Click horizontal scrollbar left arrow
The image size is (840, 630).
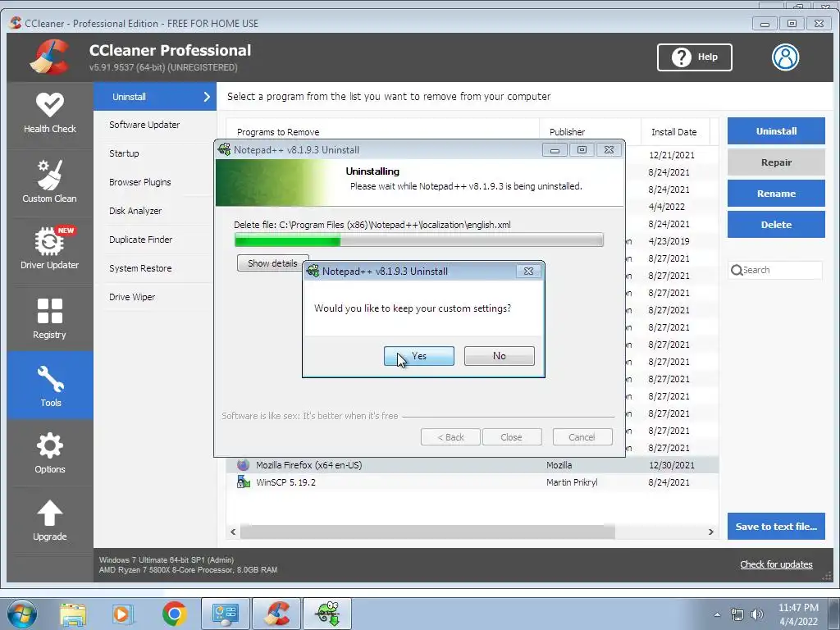pyautogui.click(x=233, y=532)
